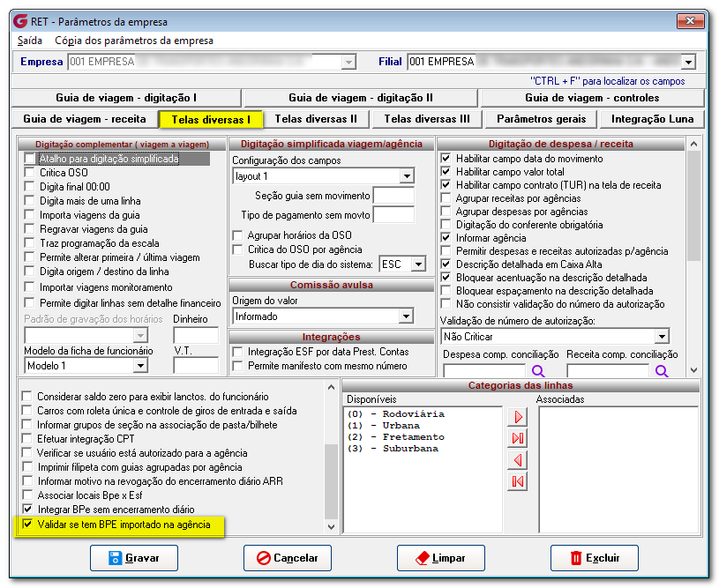Toggle Atalho para digitação simplificada checkbox
This screenshot has width=719, height=588.
click(30, 159)
